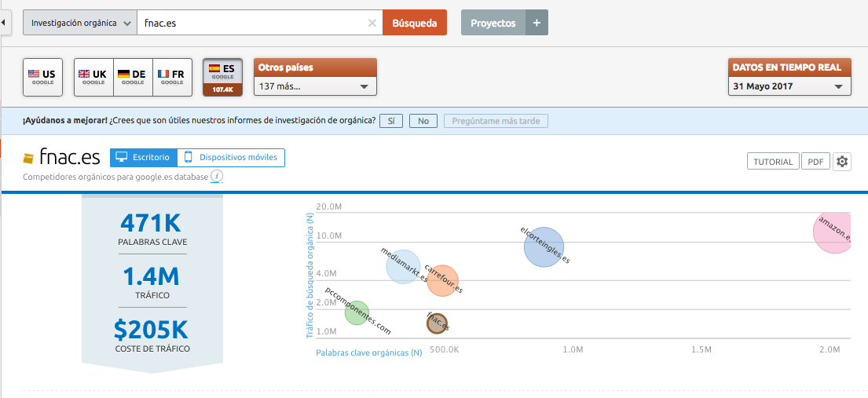This screenshot has width=868, height=398.
Task: Open the Investigación orgánica dropdown
Action: (80, 24)
